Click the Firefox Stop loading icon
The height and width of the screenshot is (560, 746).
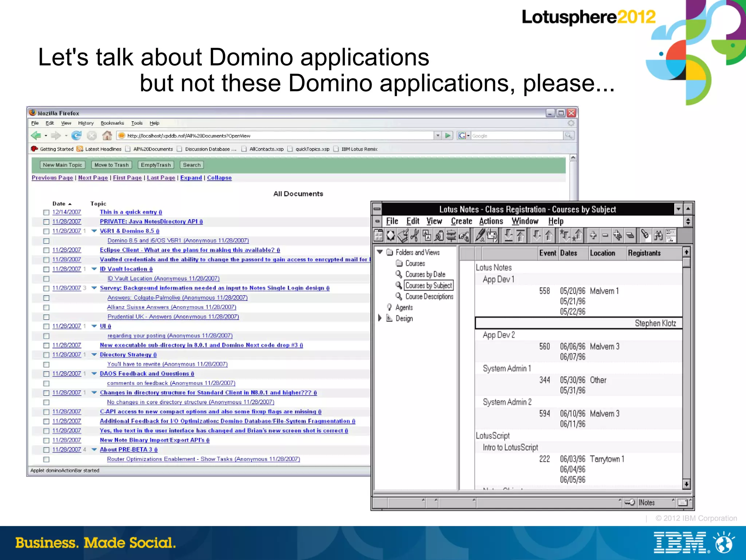pos(92,136)
